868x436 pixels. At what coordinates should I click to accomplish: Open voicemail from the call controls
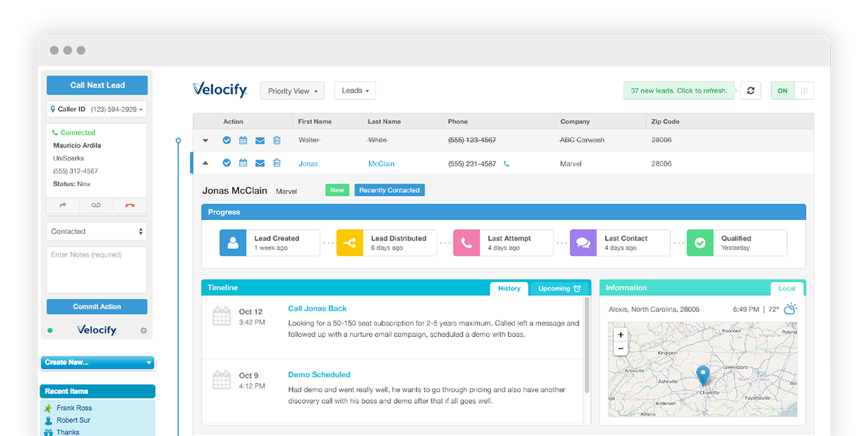pos(97,205)
